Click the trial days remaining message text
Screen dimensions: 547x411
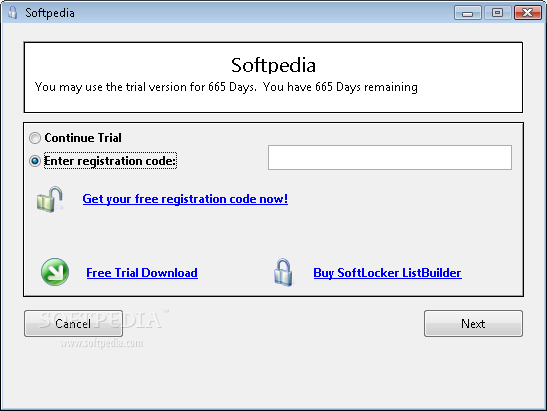point(226,87)
